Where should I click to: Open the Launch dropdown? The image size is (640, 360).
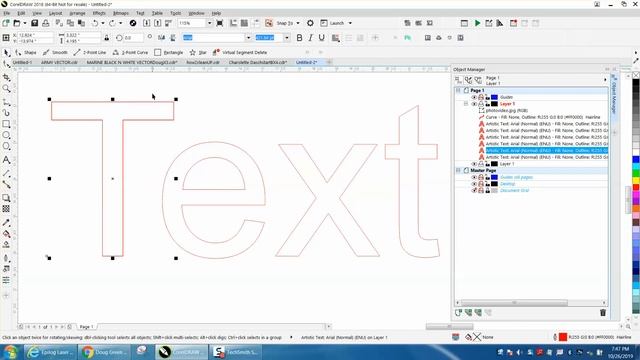[x=350, y=23]
